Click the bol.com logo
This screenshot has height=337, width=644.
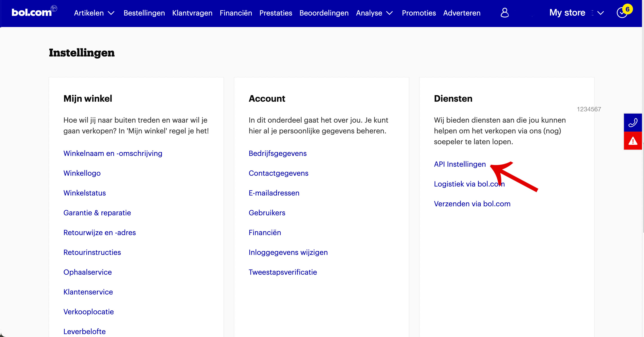(x=34, y=12)
